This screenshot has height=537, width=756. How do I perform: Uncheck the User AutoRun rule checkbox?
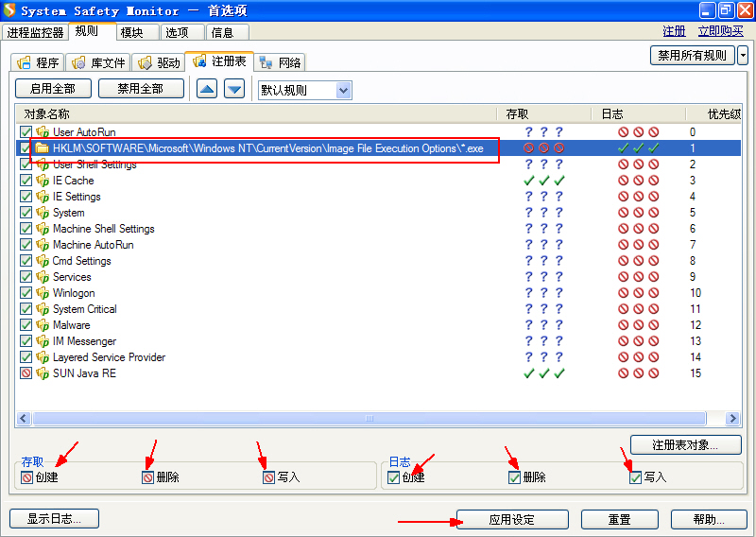[26, 131]
